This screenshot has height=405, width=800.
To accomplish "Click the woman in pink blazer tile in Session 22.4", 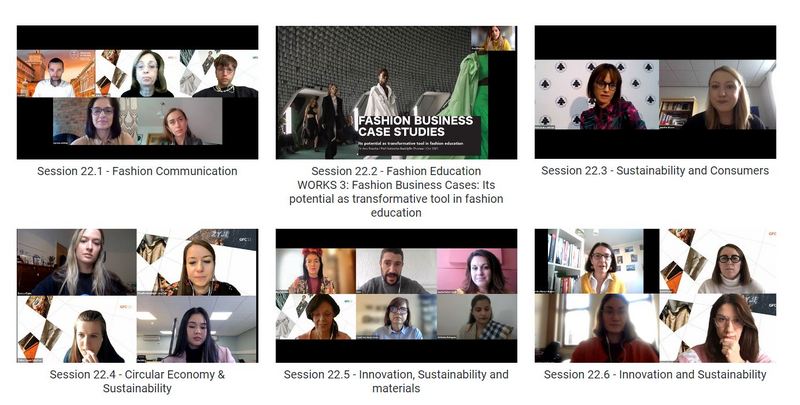I will pyautogui.click(x=197, y=329).
